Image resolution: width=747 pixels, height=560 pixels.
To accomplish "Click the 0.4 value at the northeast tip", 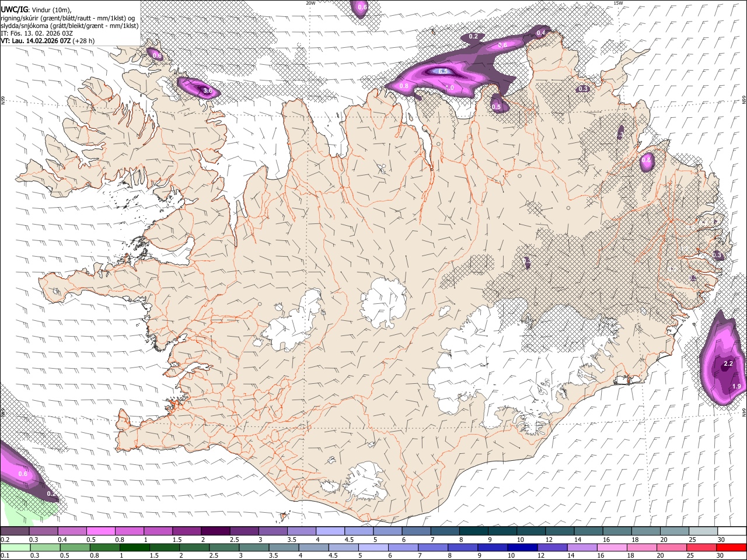I will tap(540, 33).
